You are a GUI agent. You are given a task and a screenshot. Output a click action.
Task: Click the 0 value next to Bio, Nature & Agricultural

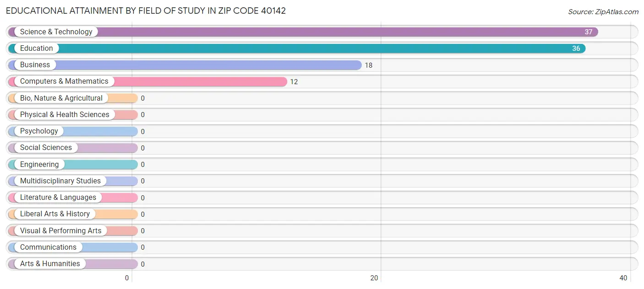point(143,98)
